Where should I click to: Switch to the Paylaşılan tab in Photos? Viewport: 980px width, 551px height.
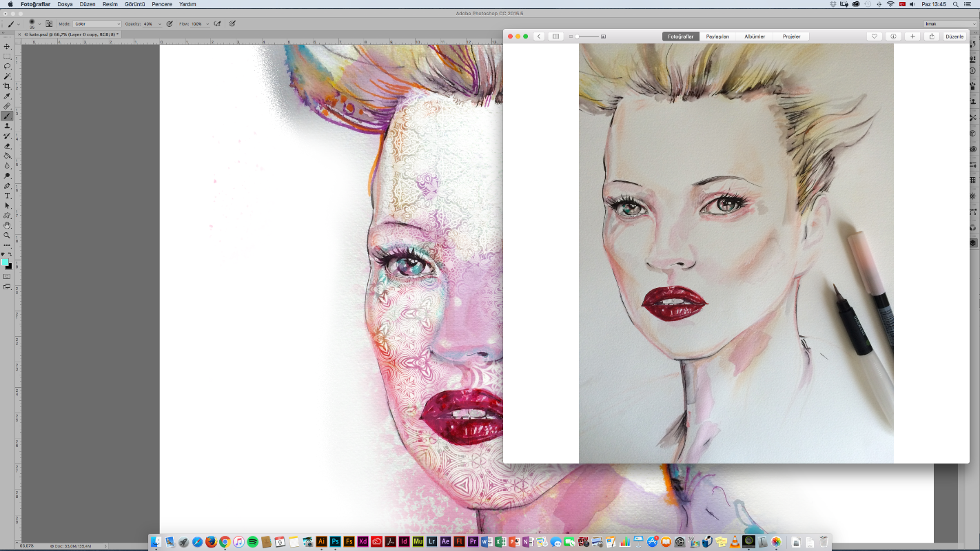(717, 37)
